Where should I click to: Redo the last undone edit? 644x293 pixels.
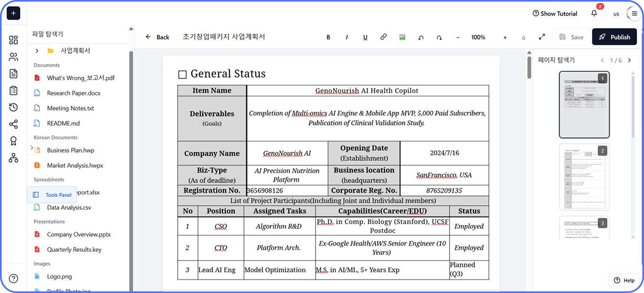(439, 38)
